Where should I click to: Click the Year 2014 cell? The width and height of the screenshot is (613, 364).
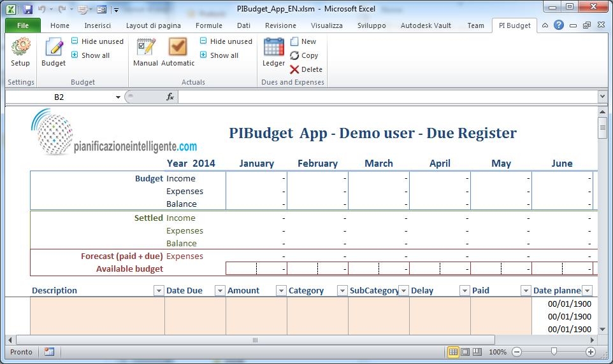coord(191,164)
